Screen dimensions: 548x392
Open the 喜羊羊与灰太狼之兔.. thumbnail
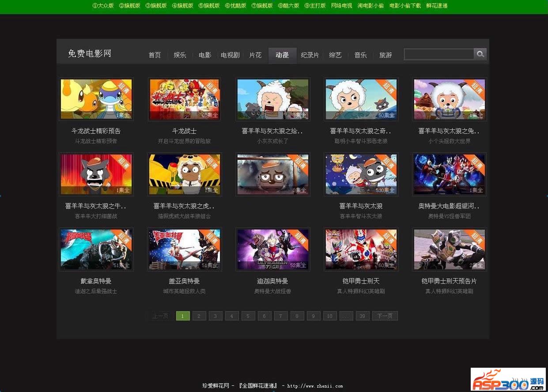point(450,99)
